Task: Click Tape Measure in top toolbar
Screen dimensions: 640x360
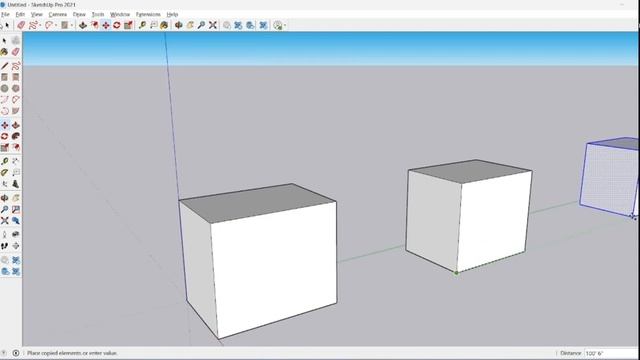Action: pos(142,25)
